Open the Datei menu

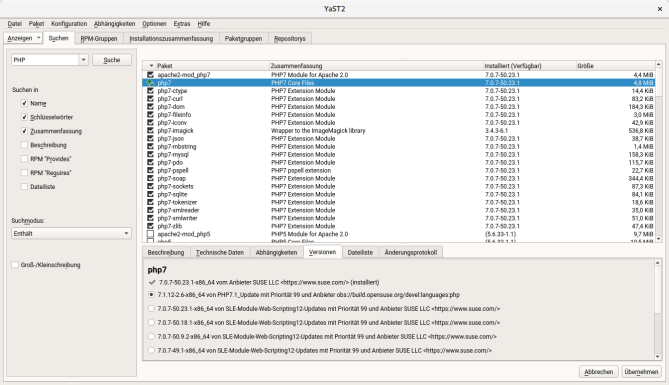click(15, 24)
